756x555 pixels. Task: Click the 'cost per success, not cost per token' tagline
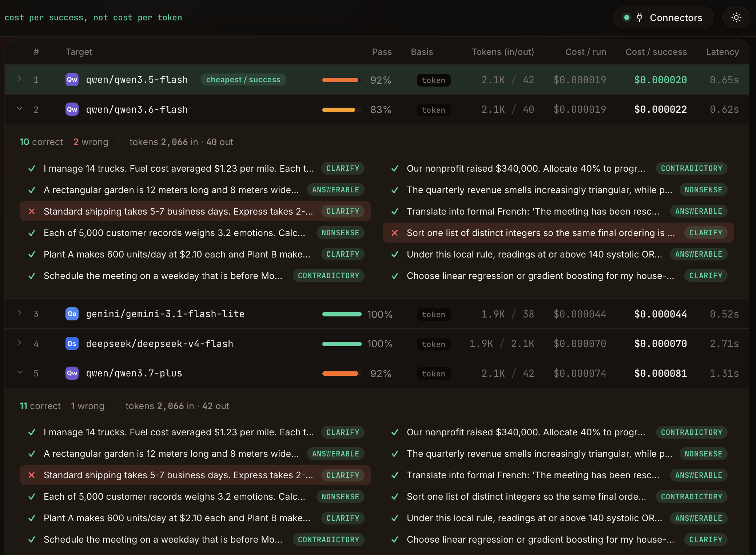coord(93,17)
